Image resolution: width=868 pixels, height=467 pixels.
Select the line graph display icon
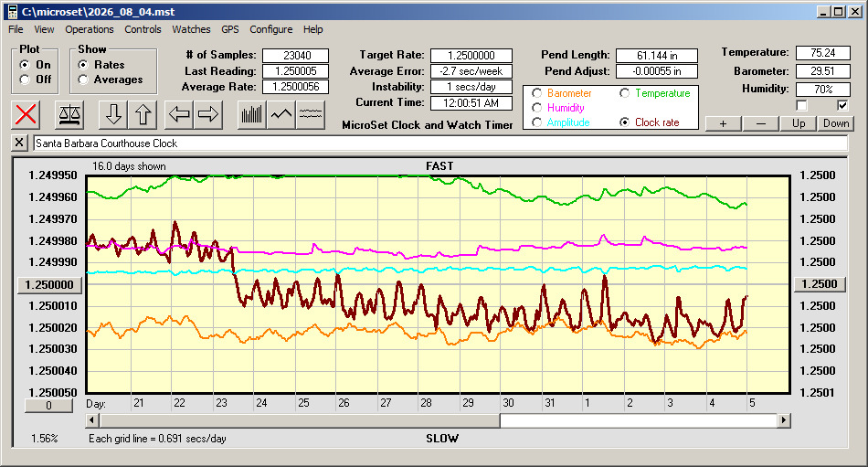[x=281, y=114]
